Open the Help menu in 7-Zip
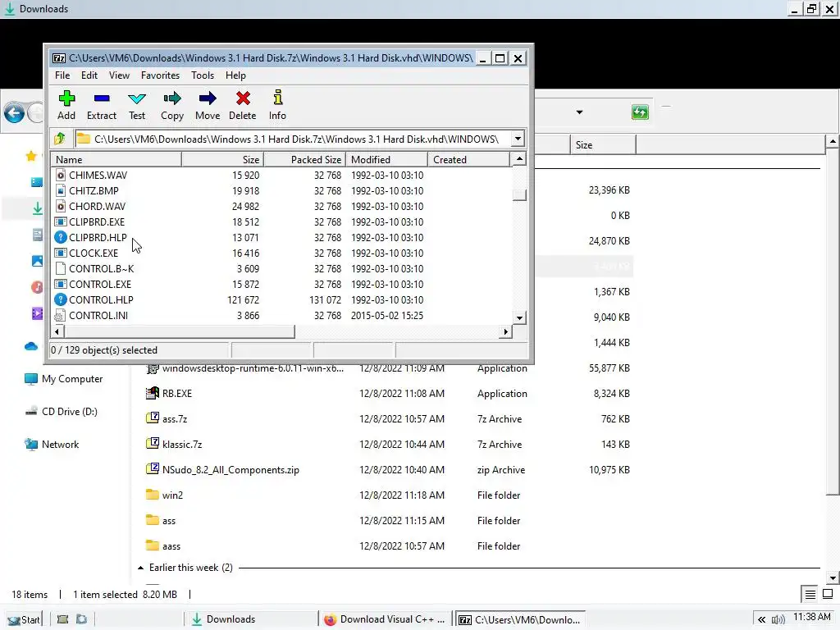This screenshot has width=840, height=630. (x=235, y=75)
